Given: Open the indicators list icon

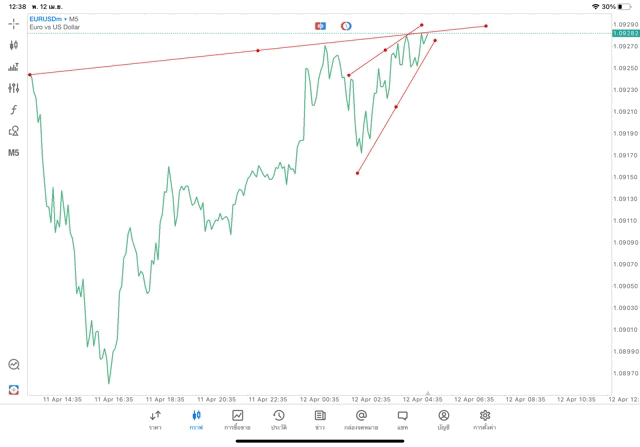Looking at the screenshot, I should coord(14,66).
